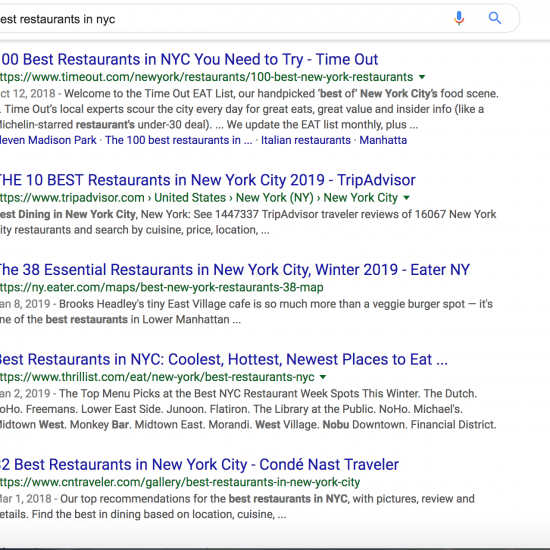Click the ny.eater.com maps URL

tap(162, 287)
